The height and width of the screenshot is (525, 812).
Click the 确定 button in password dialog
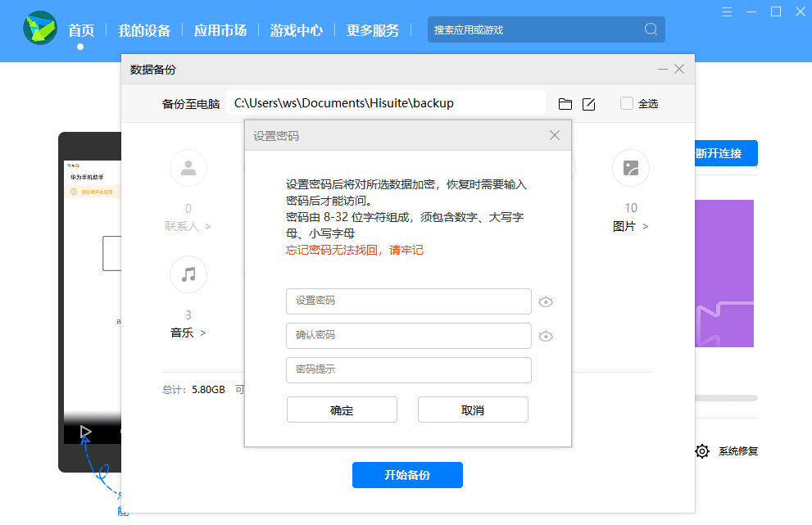[x=342, y=410]
